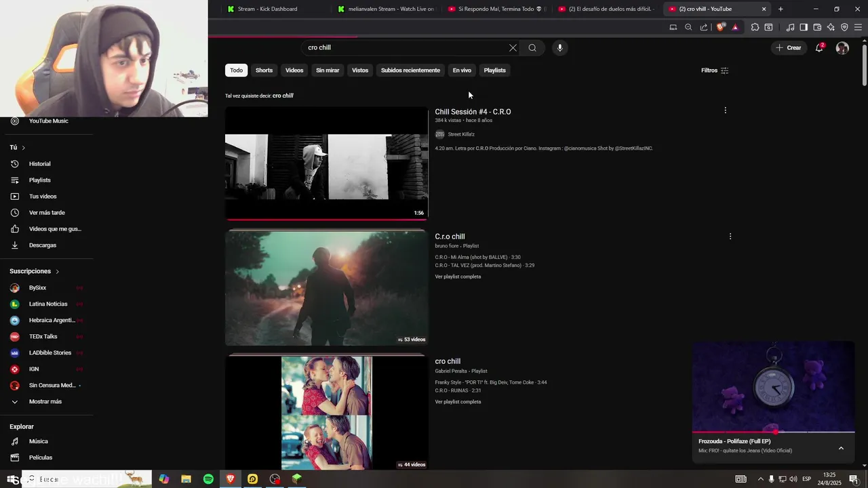The height and width of the screenshot is (488, 868).
Task: Click Ver playlist completa under C.r.o chill
Action: [x=458, y=277]
